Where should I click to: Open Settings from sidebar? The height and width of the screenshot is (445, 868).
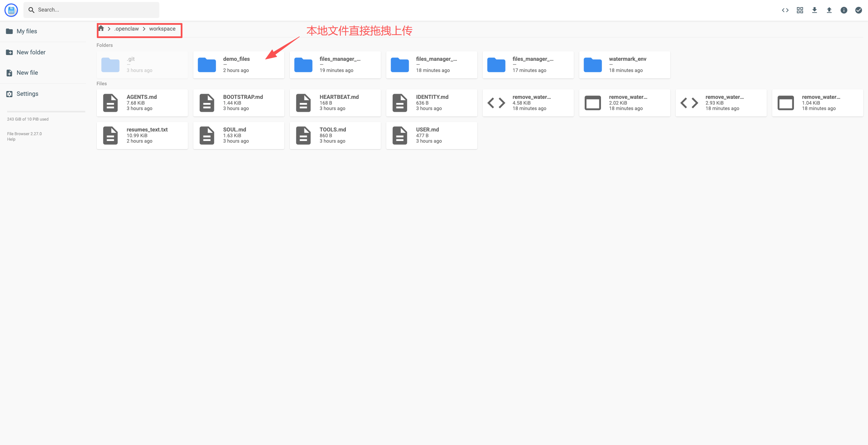click(27, 94)
